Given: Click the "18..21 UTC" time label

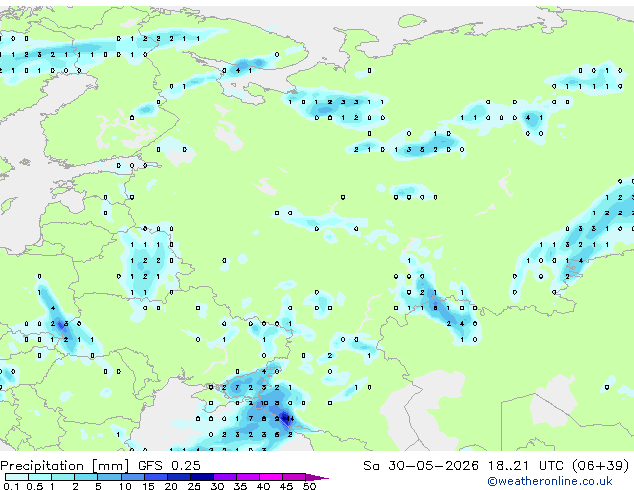Looking at the screenshot, I should [526, 466].
